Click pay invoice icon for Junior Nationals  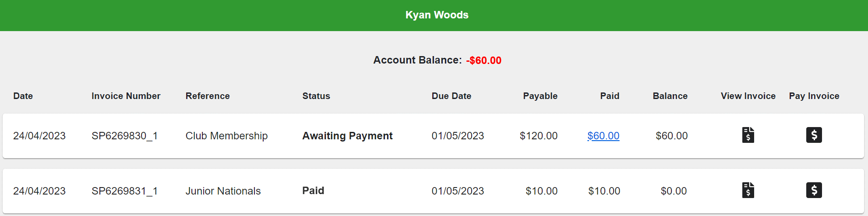[x=814, y=190]
